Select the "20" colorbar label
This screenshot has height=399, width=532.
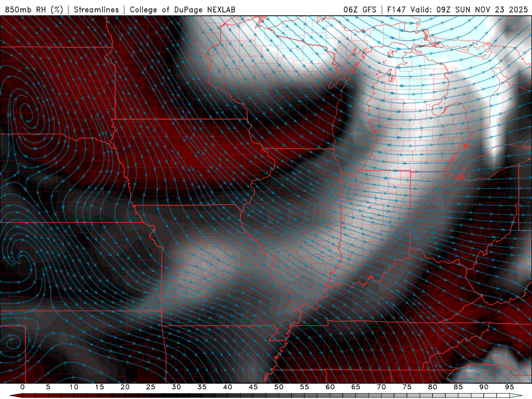click(x=125, y=387)
